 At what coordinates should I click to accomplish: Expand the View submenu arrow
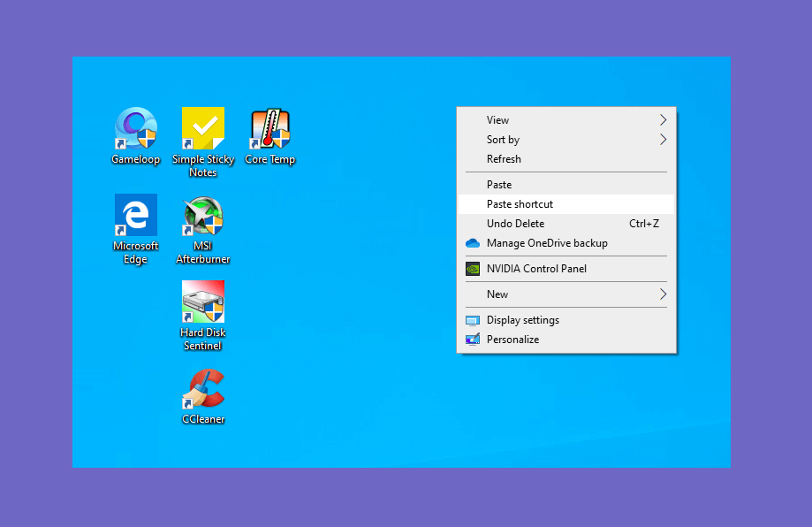point(663,120)
